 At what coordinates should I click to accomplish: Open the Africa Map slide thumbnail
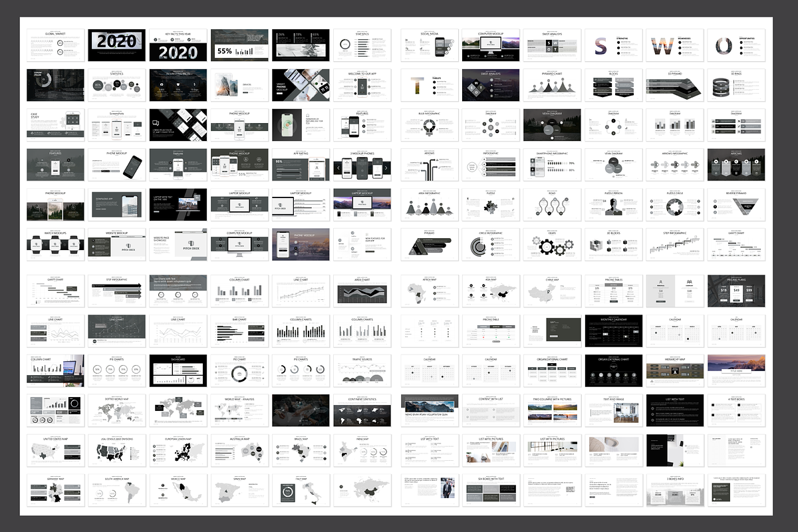(x=430, y=291)
